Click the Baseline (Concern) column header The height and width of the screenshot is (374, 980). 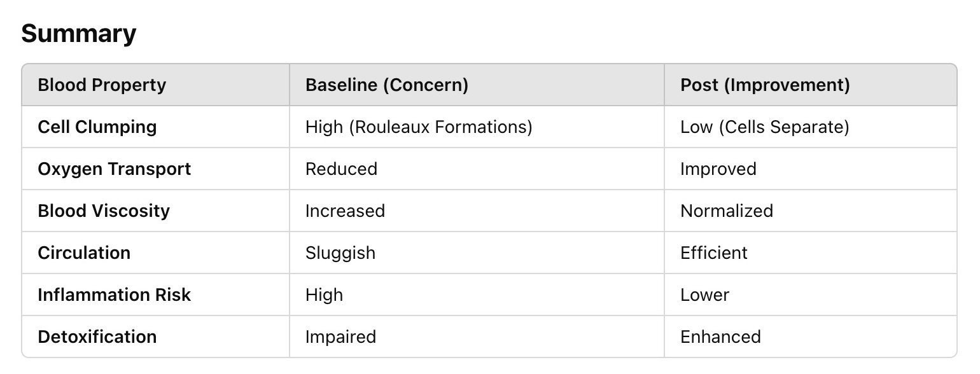click(x=387, y=85)
